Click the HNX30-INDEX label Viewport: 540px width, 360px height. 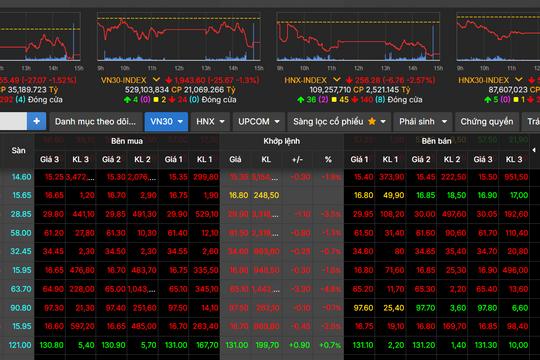484,80
